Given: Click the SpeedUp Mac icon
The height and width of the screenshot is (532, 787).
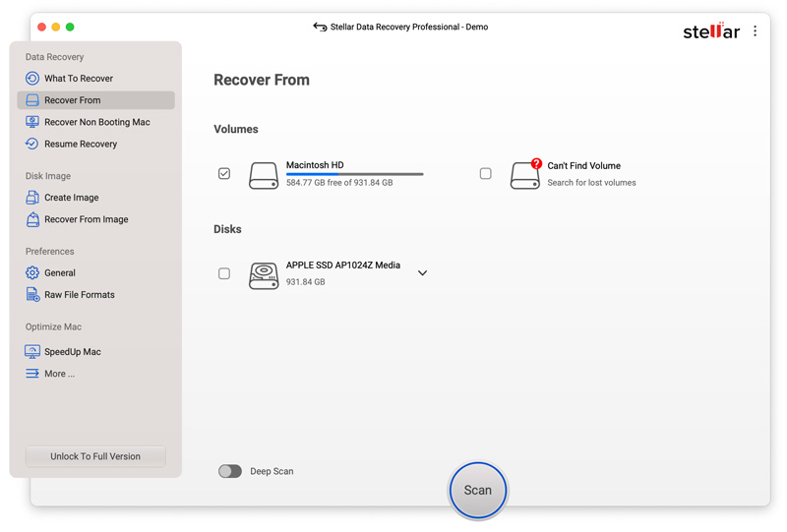Looking at the screenshot, I should (x=32, y=352).
